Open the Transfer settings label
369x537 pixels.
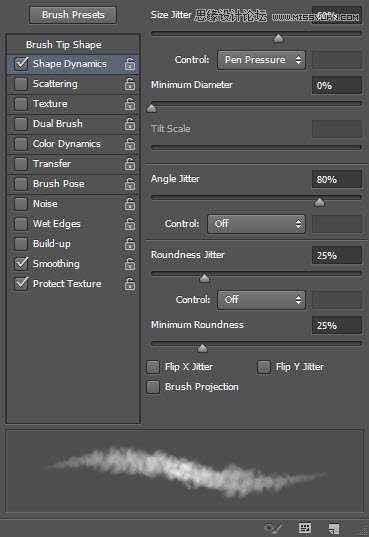point(52,164)
